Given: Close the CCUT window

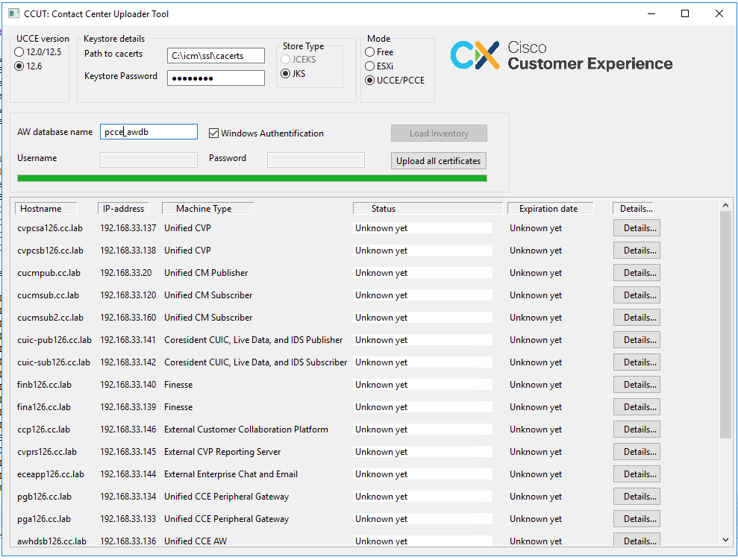Looking at the screenshot, I should (x=719, y=13).
